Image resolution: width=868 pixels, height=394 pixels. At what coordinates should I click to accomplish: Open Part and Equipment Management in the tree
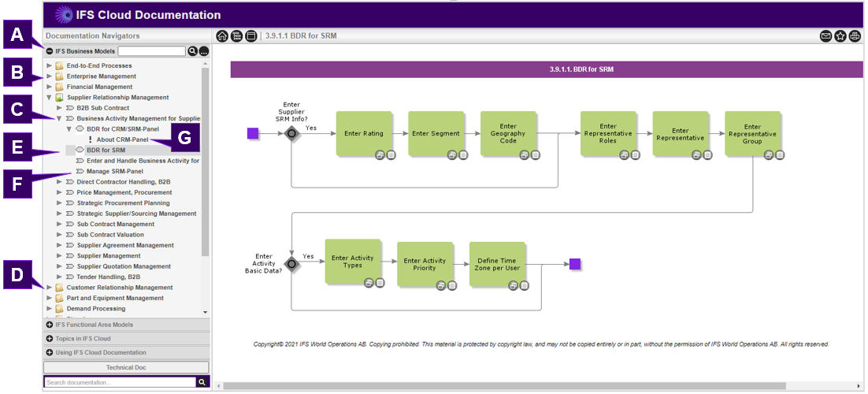pyautogui.click(x=115, y=298)
